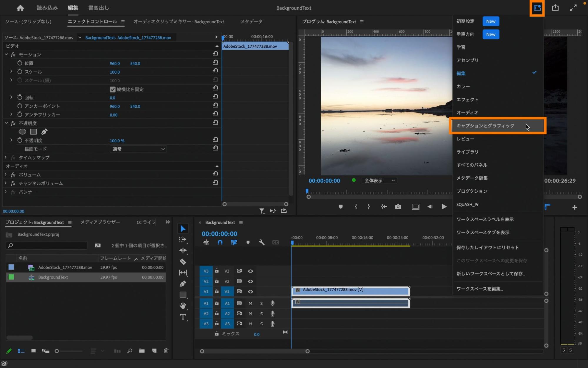
Task: Click the Quick Export share icon
Action: 555,8
